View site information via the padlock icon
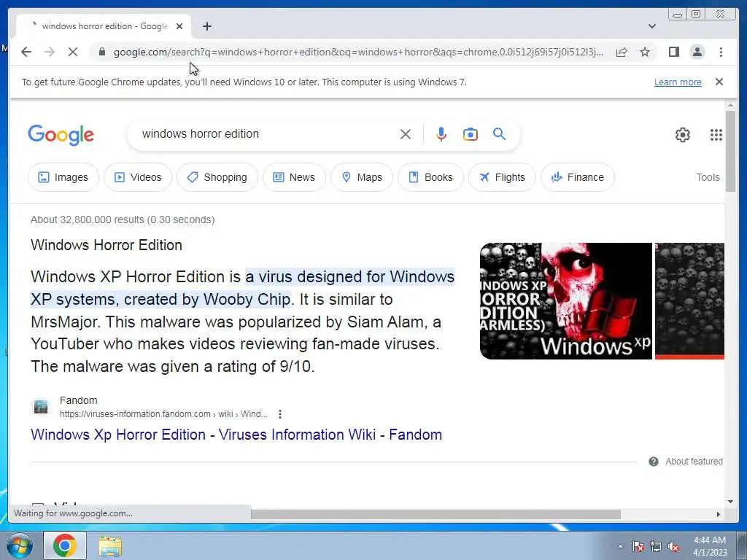 pyautogui.click(x=101, y=52)
